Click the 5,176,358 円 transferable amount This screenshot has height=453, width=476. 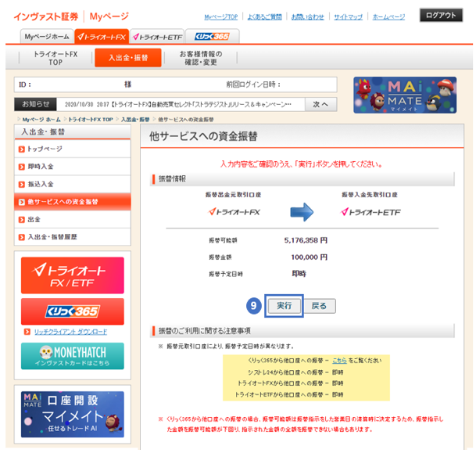[x=306, y=240]
